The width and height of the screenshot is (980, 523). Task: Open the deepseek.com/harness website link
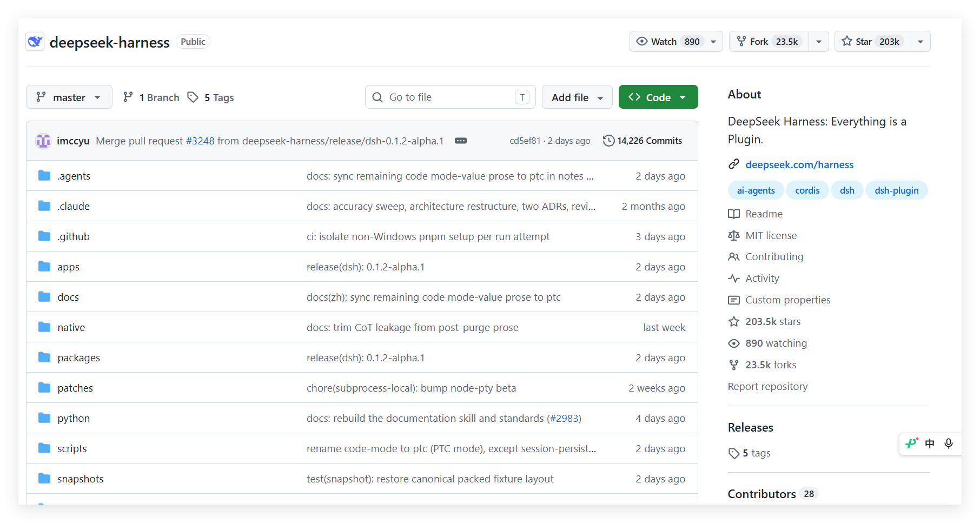(x=799, y=164)
